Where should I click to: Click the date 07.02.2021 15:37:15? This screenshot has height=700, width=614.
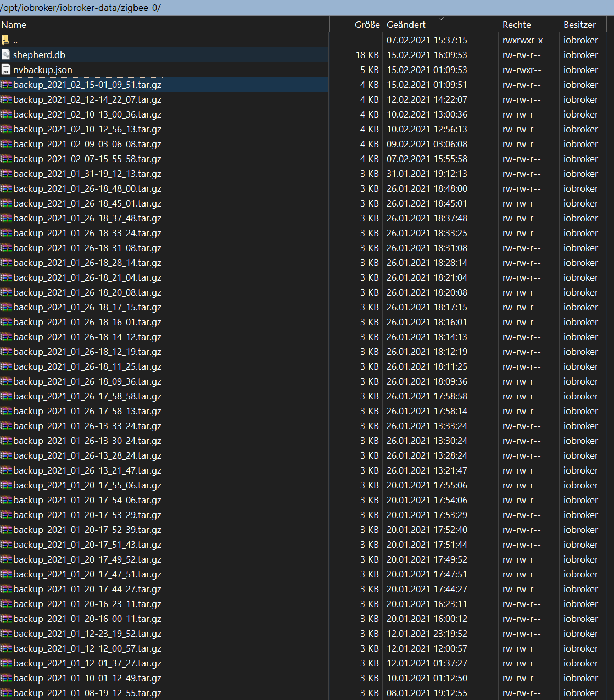click(427, 40)
